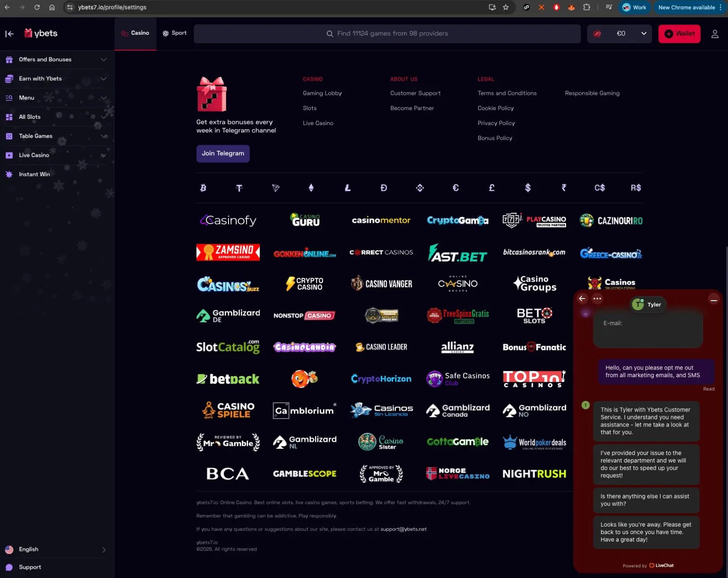Open the Slots footer link
This screenshot has height=578, width=728.
(x=310, y=108)
